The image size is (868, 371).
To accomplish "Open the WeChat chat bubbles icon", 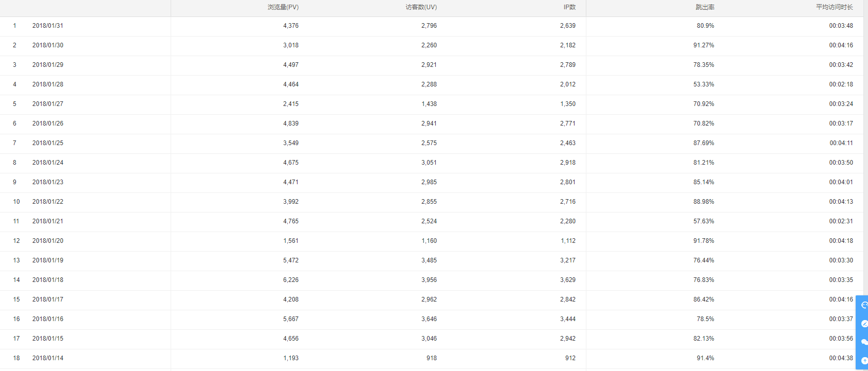I will [x=864, y=342].
